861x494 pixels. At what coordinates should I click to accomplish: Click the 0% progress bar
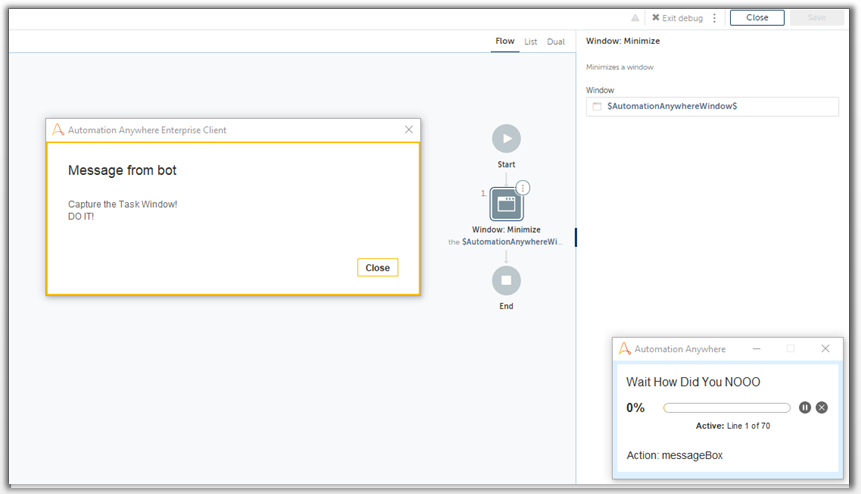pos(726,408)
